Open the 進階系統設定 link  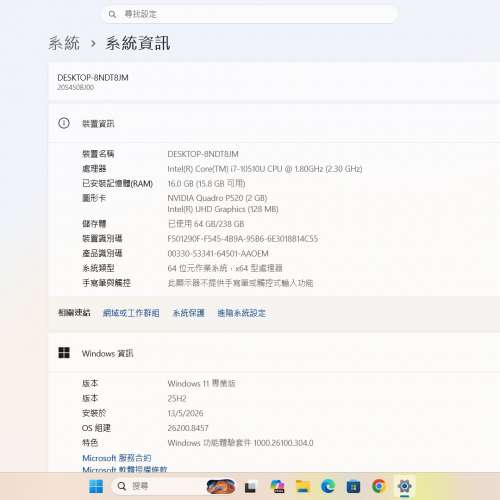241,313
